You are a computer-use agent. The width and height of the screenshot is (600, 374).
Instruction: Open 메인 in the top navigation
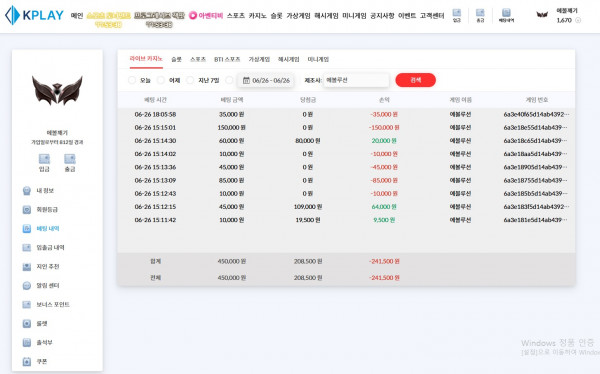pos(77,16)
